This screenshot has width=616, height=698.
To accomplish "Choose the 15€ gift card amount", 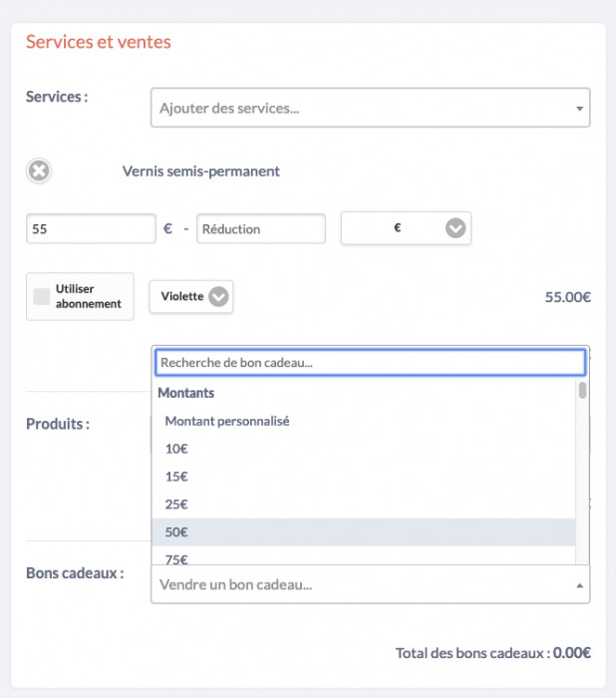I will tap(177, 477).
